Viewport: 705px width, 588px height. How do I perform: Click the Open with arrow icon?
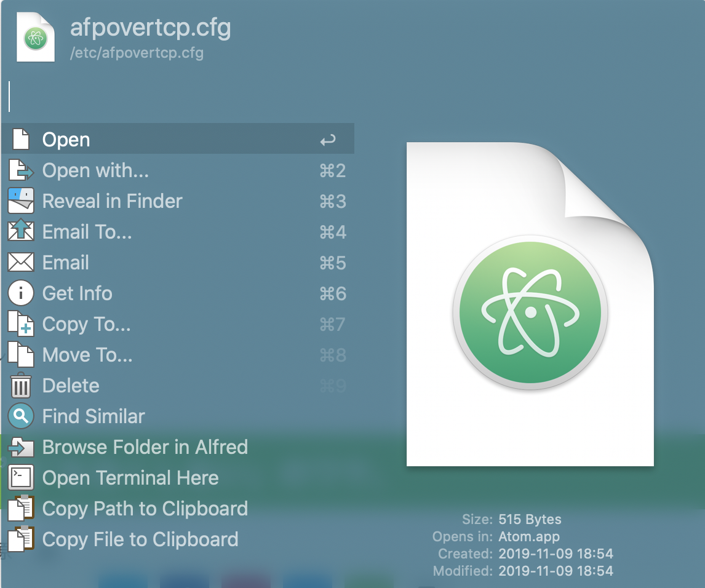coord(21,170)
